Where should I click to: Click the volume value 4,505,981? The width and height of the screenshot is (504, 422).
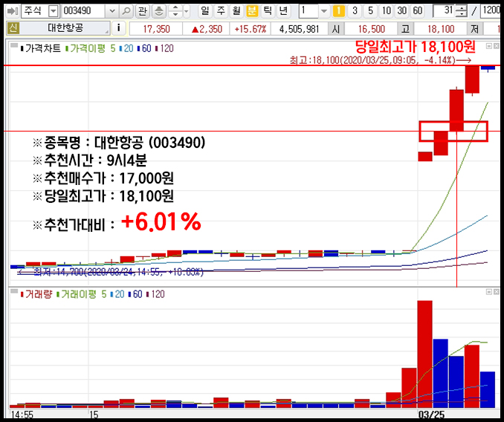pos(300,29)
